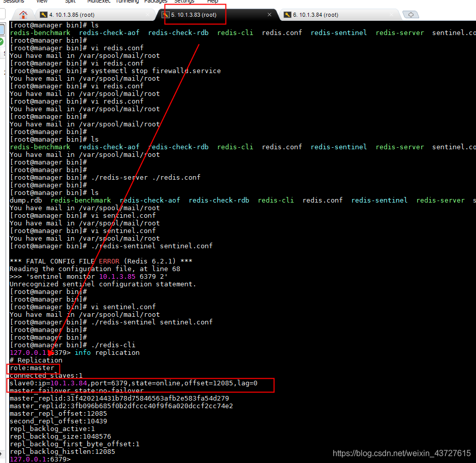
Task: Open the home tab icon
Action: pos(23,15)
